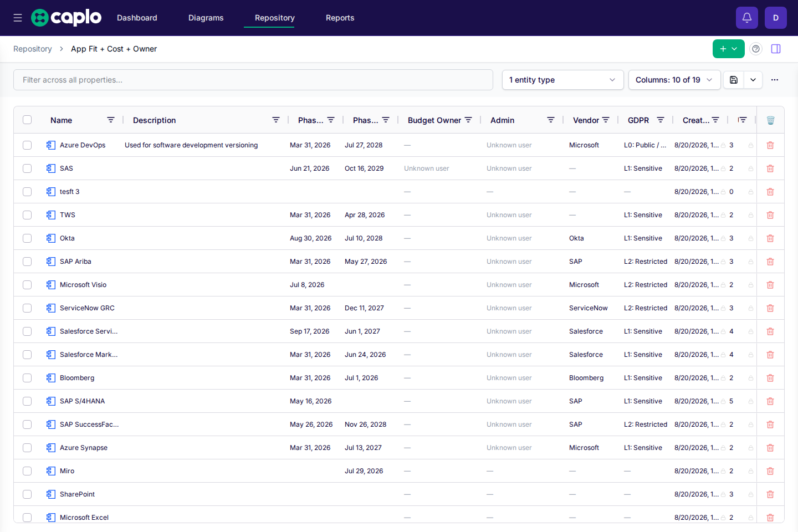Filter the Budget Owner column
Image resolution: width=798 pixels, height=532 pixels.
click(x=468, y=120)
